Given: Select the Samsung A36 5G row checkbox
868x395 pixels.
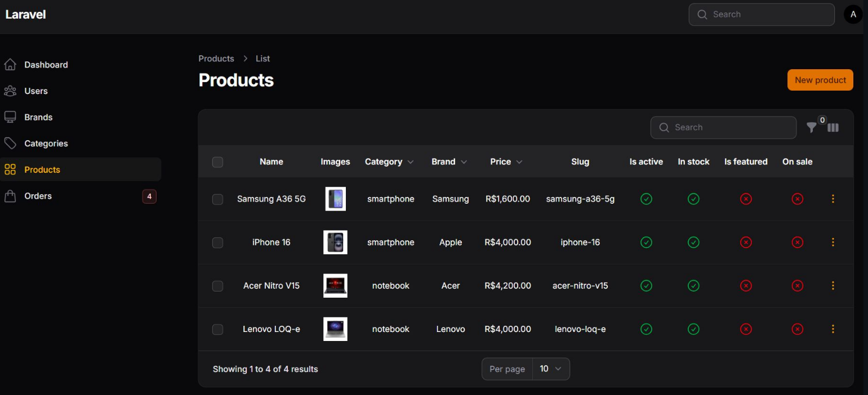Looking at the screenshot, I should (217, 199).
